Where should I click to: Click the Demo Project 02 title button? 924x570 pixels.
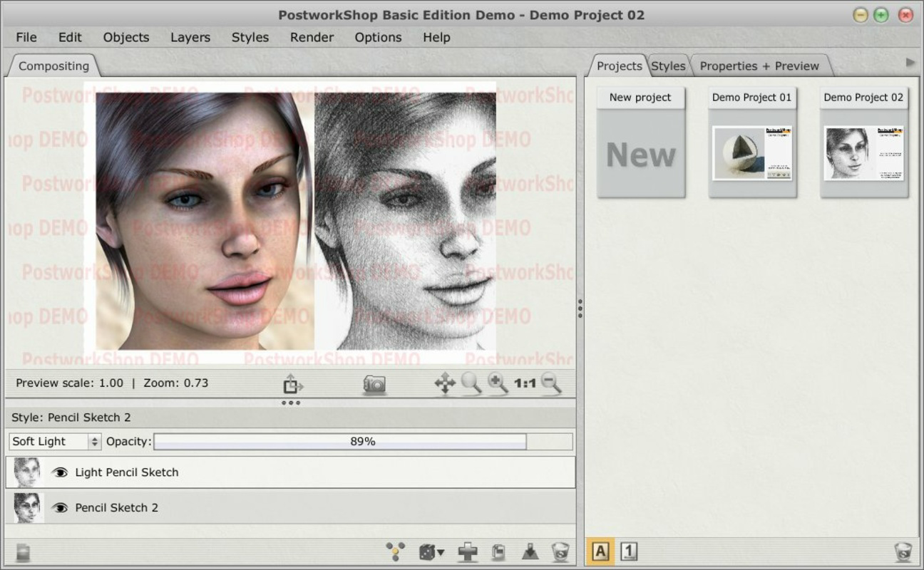[863, 98]
